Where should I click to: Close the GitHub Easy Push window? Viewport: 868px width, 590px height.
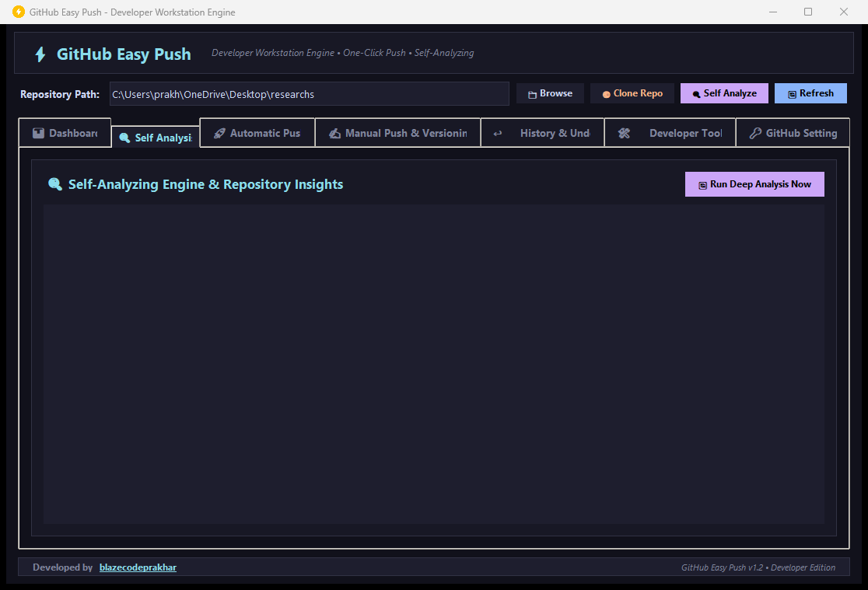[x=844, y=12]
